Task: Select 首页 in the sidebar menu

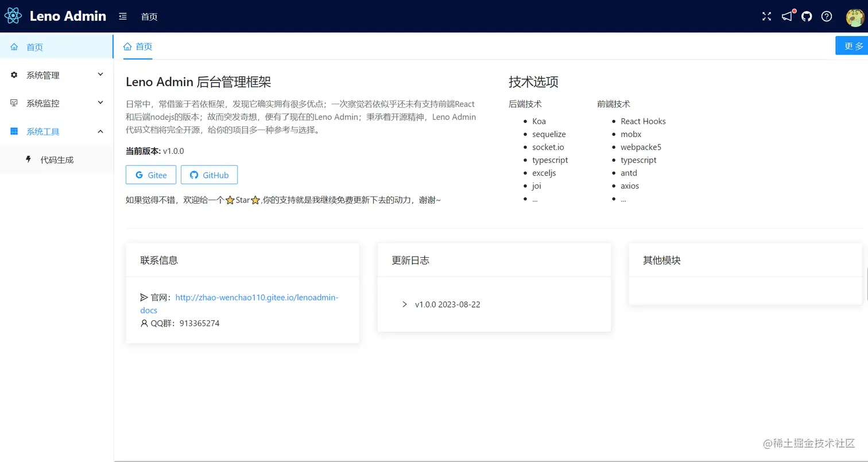Action: (x=56, y=47)
